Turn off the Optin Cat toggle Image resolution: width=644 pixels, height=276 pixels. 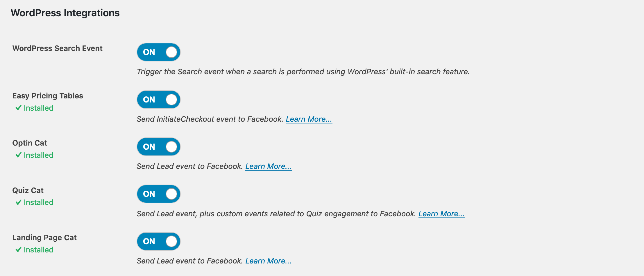pos(158,147)
